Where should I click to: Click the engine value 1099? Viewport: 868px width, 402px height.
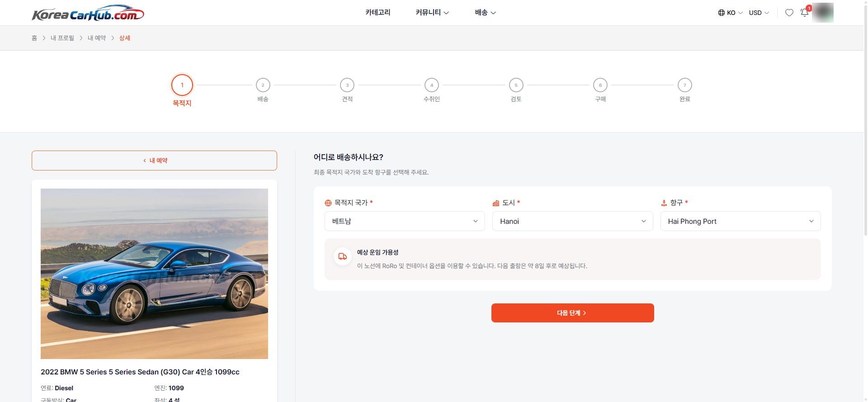176,388
